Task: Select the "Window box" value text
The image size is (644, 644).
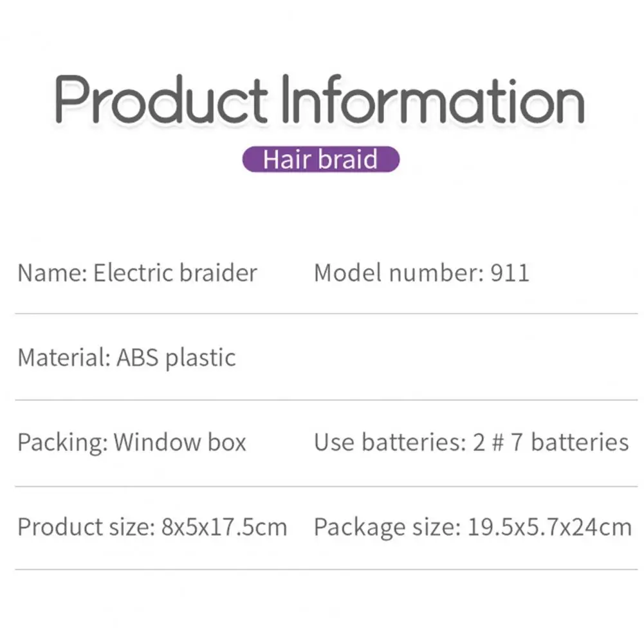Action: click(x=180, y=443)
